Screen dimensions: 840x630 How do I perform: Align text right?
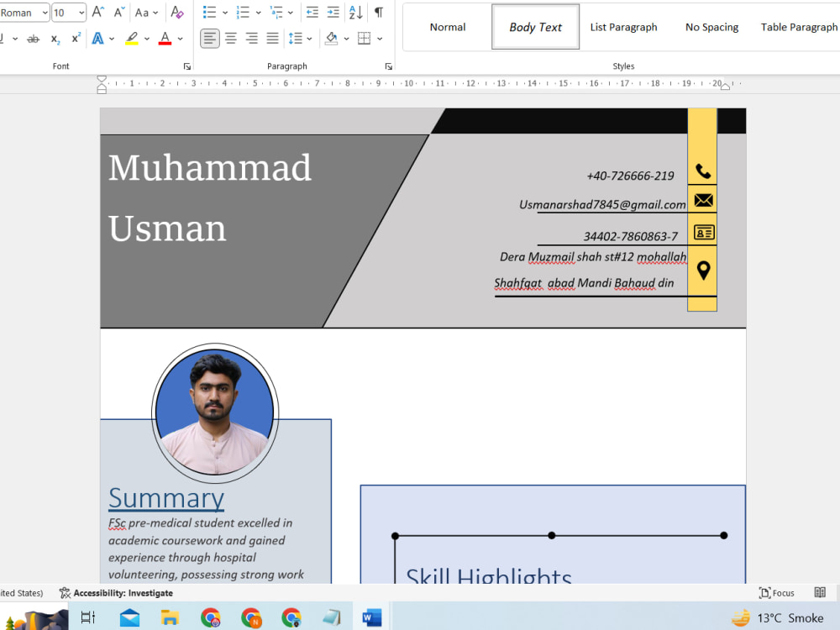(x=252, y=39)
